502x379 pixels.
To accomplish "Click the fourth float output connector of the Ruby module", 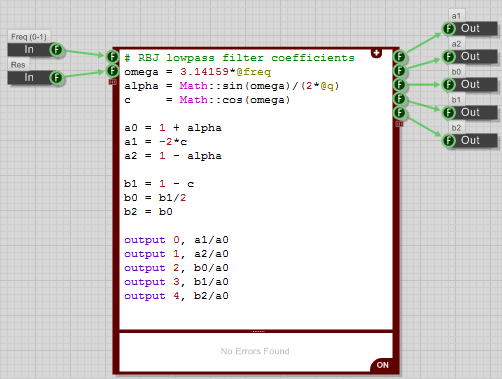I will pos(399,99).
